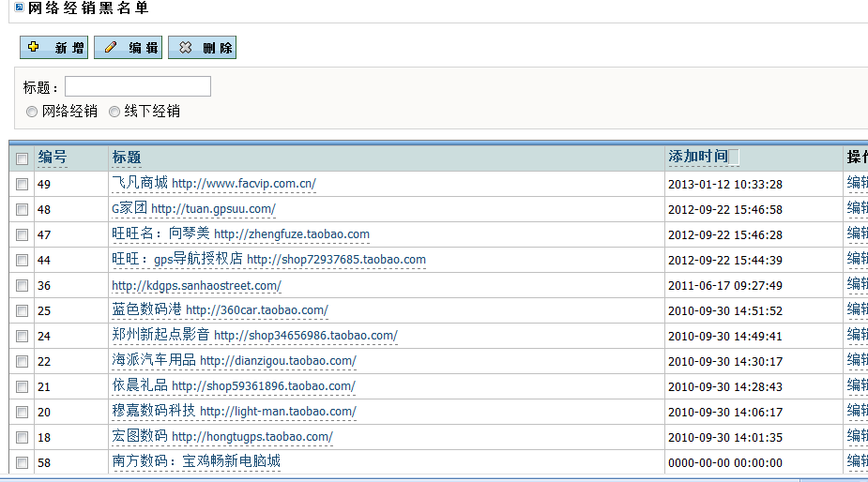Check the checkbox for row 48
The width and height of the screenshot is (868, 482).
coord(23,210)
